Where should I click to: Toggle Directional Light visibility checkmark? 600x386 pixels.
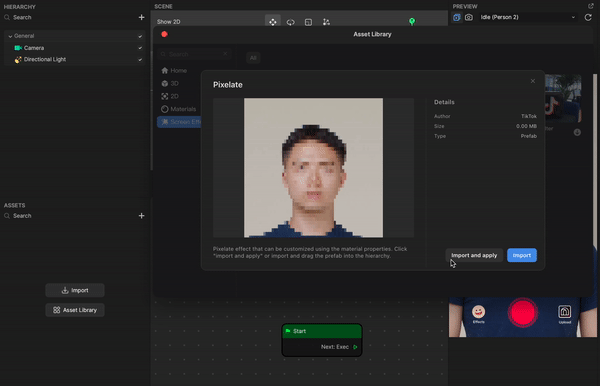140,60
